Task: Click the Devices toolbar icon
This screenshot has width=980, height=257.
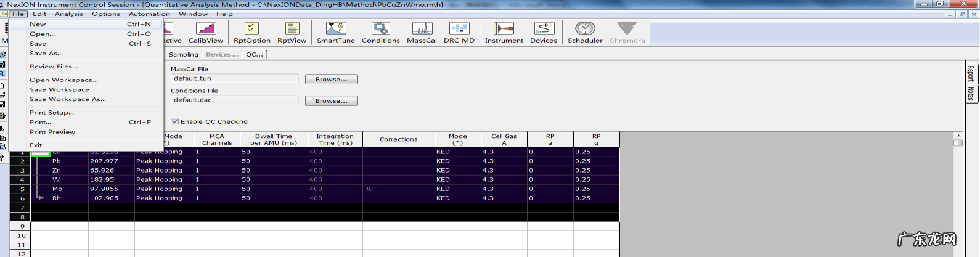Action: pyautogui.click(x=543, y=32)
